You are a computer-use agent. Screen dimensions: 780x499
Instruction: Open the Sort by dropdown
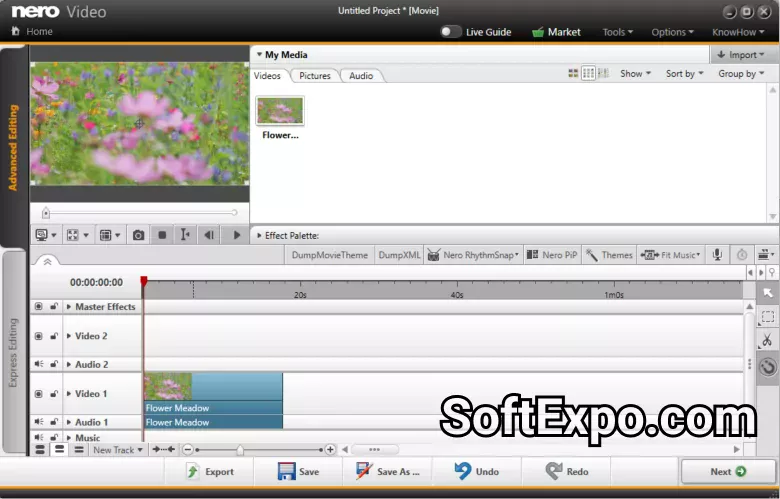tap(685, 74)
